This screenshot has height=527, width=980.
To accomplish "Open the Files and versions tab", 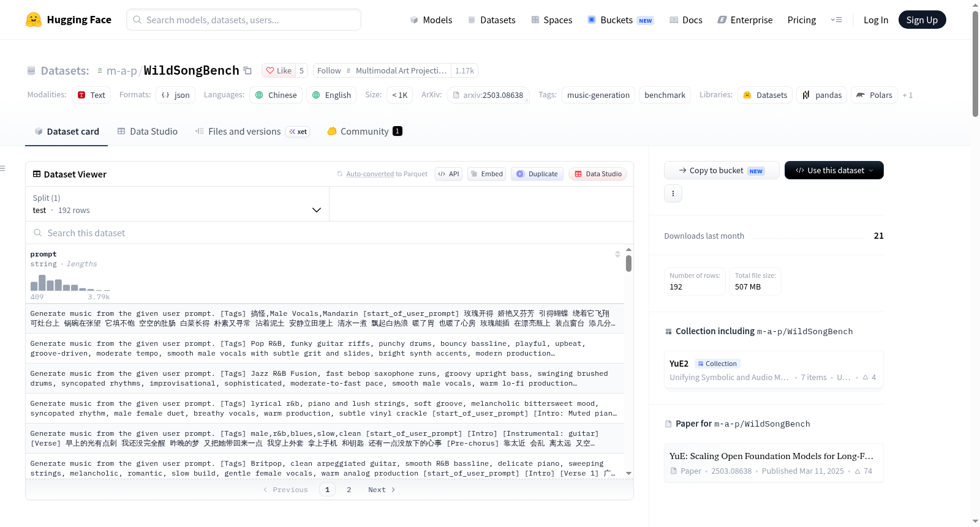I will [252, 131].
